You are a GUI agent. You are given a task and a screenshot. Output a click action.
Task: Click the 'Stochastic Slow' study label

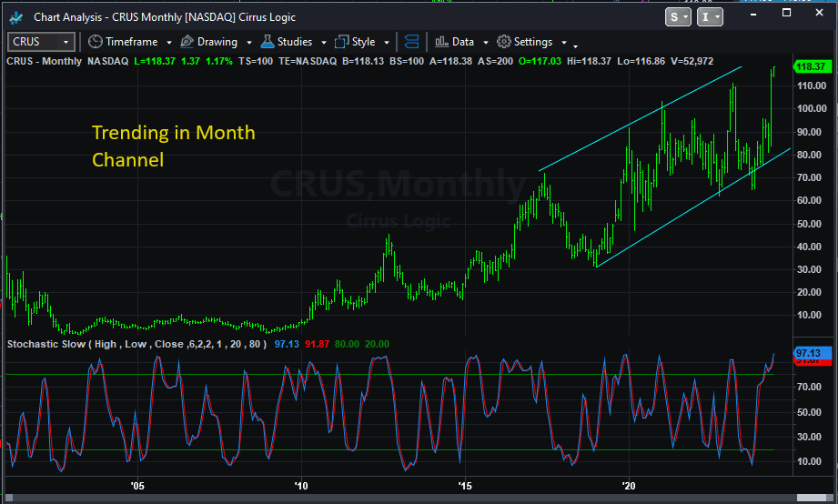tap(46, 344)
